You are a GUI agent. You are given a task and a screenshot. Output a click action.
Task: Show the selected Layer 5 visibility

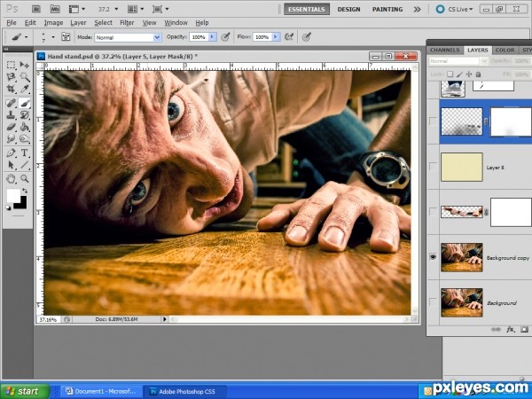click(x=433, y=121)
